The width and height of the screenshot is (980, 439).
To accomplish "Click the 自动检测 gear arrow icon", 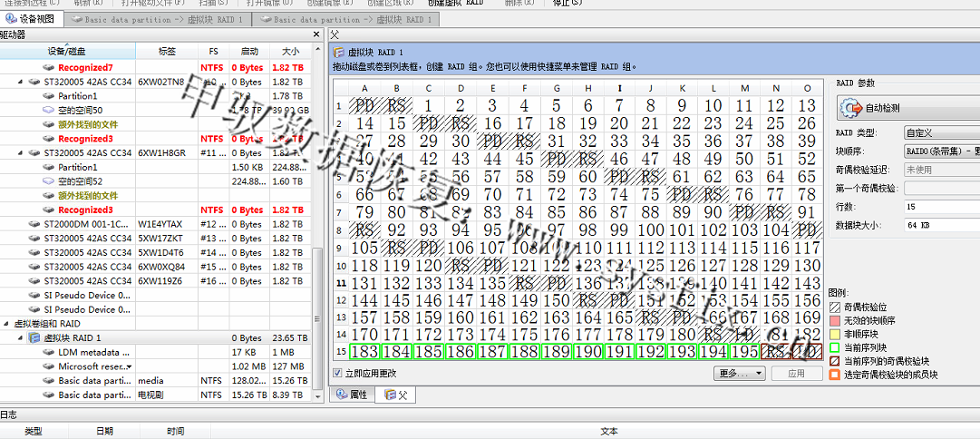I will (x=852, y=108).
